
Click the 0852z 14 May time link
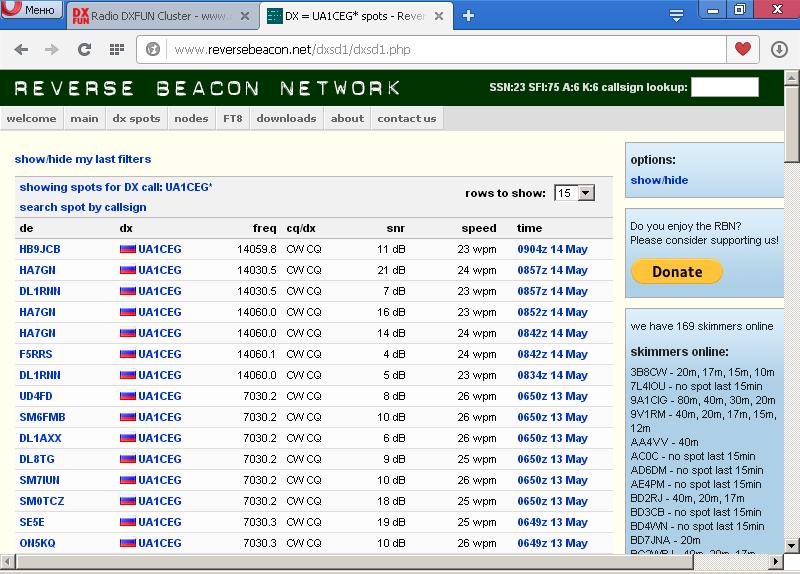[553, 312]
